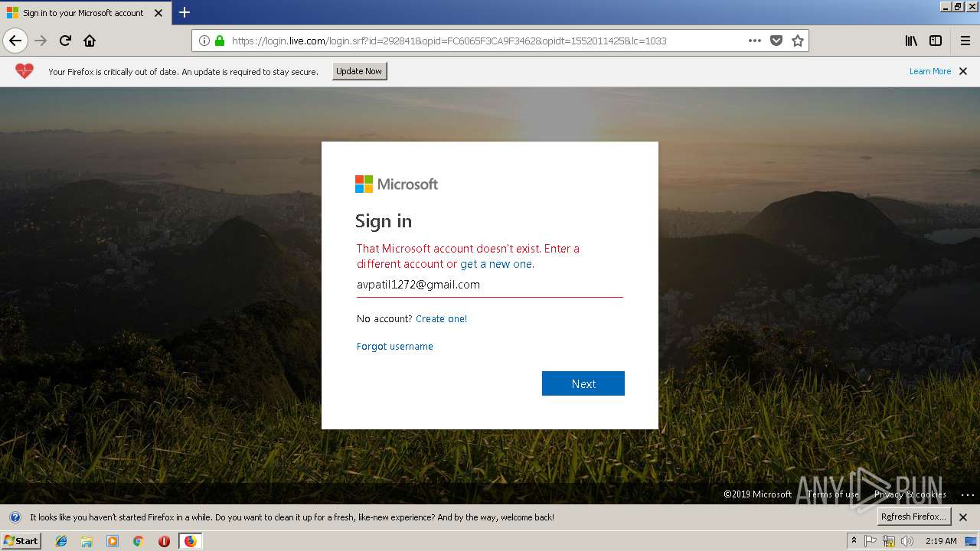Select the 'Sign in to your Microsoft account' tab

(x=84, y=13)
